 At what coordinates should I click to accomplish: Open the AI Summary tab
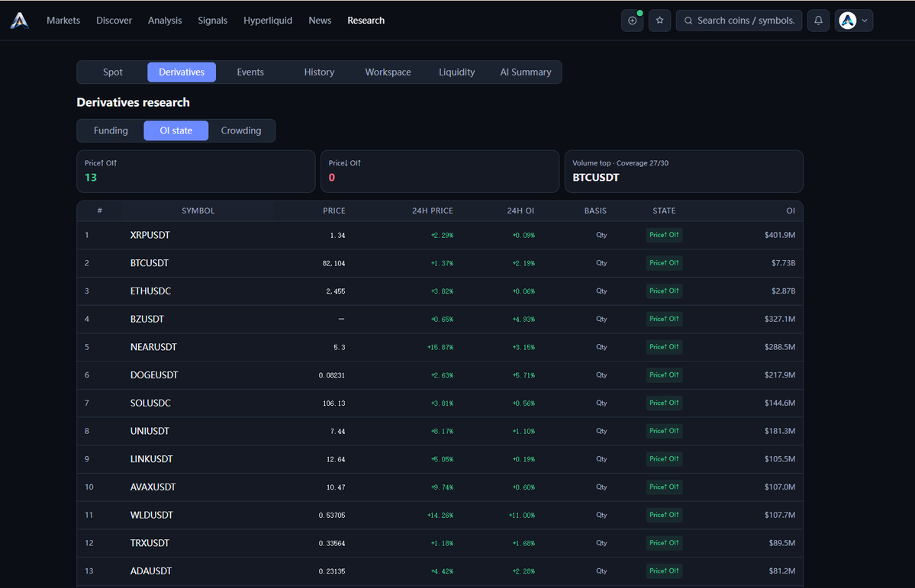coord(526,72)
